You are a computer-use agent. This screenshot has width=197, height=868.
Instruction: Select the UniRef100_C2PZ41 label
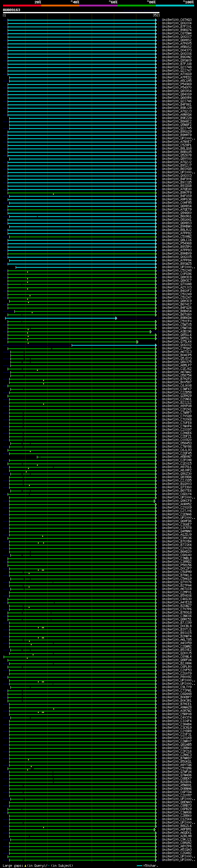click(177, 410)
